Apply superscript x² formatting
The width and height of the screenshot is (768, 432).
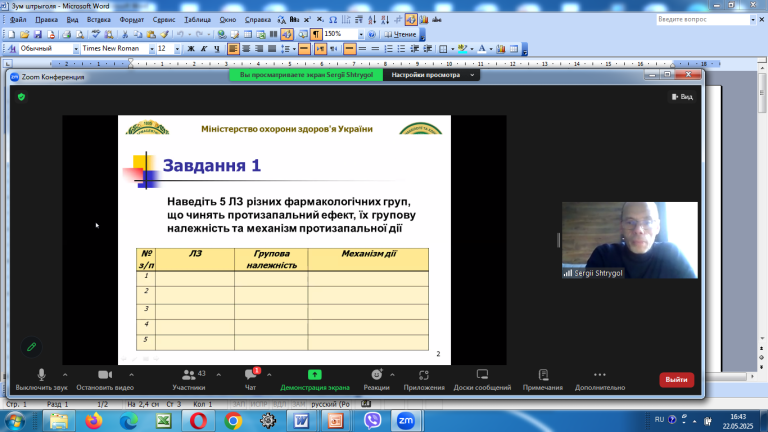point(307,20)
